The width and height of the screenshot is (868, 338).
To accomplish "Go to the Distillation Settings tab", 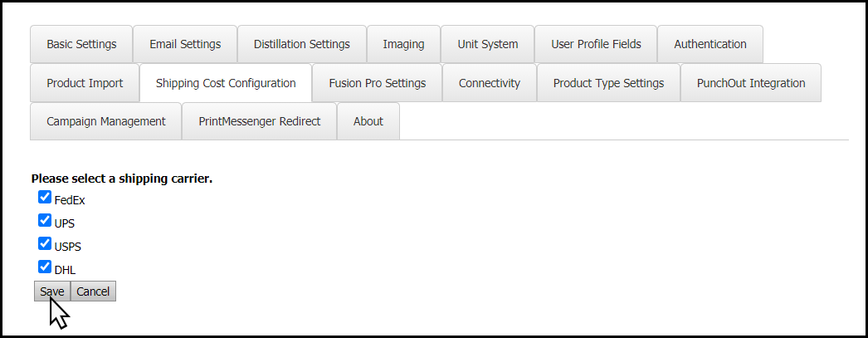I will tap(302, 44).
